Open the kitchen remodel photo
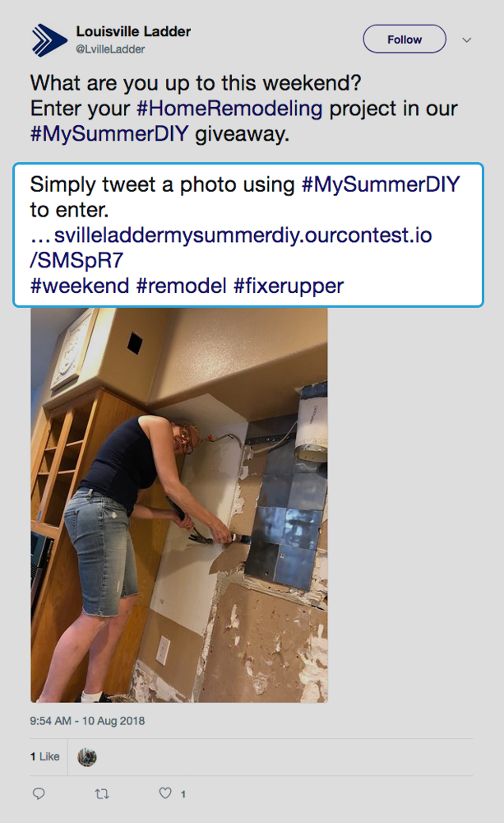The image size is (504, 823). 179,505
